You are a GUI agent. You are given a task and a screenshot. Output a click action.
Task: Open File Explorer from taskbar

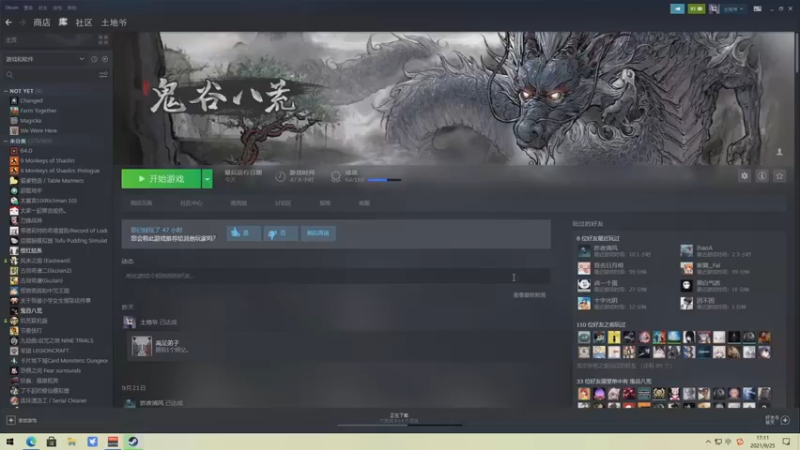coord(71,441)
